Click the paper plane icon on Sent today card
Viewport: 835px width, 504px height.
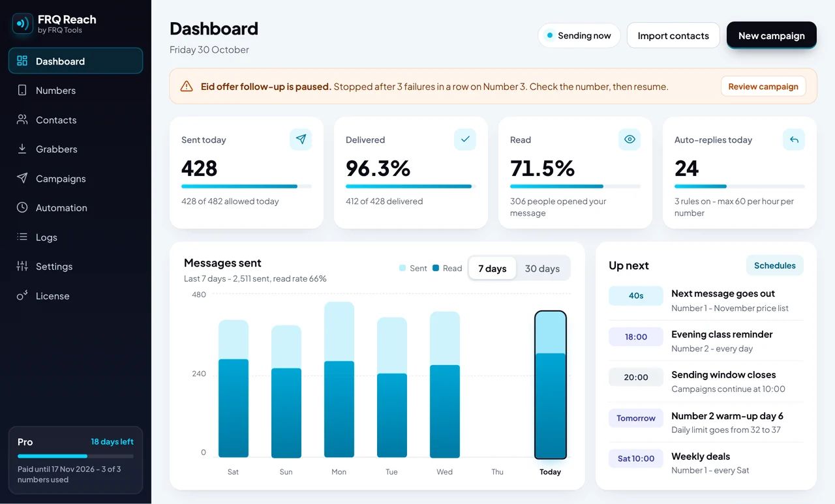301,139
